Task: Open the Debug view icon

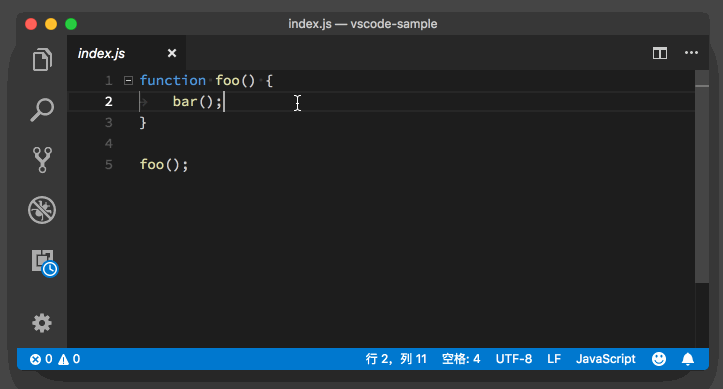Action: (x=42, y=210)
